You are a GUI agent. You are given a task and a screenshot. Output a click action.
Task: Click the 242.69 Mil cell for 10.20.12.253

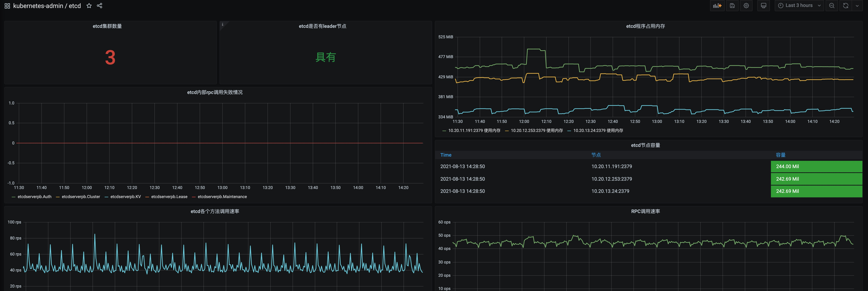(x=816, y=179)
